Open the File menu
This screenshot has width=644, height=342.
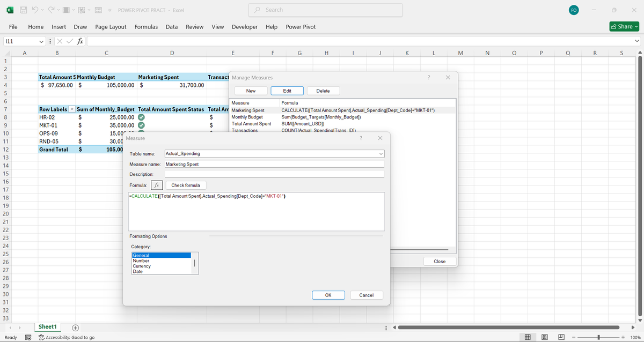pos(14,27)
